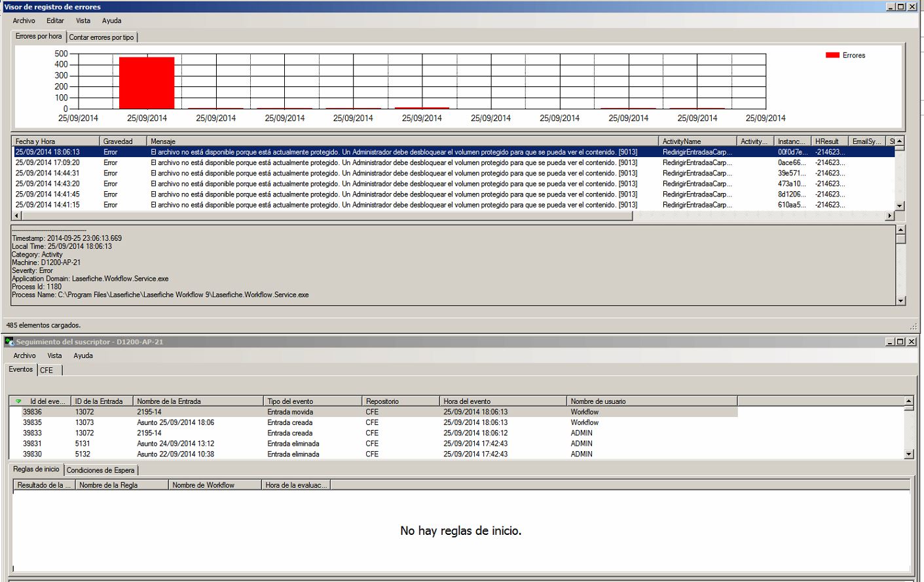Click right arrow on error list horizontal scrollbar
This screenshot has width=924, height=582.
tap(889, 216)
